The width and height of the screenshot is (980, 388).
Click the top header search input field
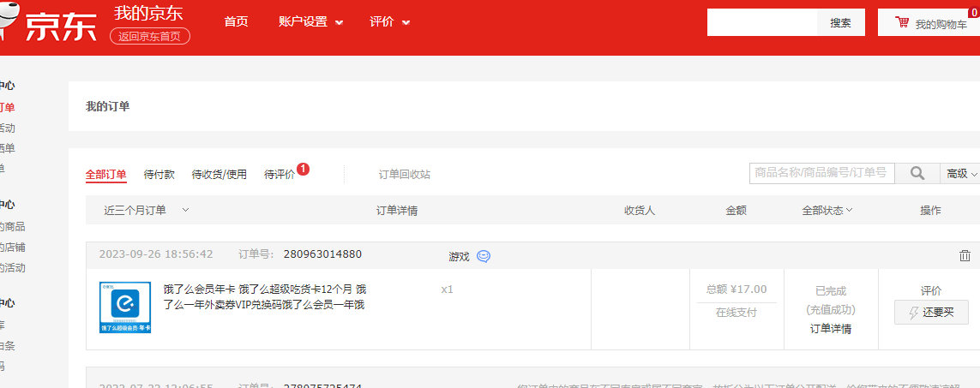pyautogui.click(x=762, y=22)
